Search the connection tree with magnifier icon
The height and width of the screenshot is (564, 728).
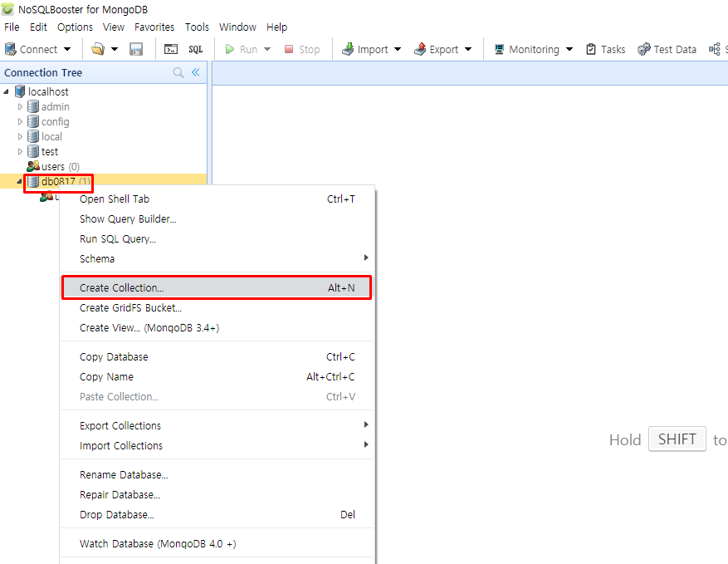[x=178, y=72]
